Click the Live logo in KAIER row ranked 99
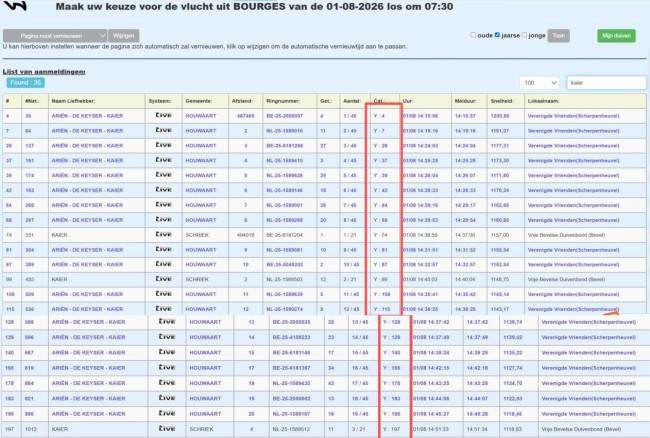The height and width of the screenshot is (438, 650). (163, 279)
